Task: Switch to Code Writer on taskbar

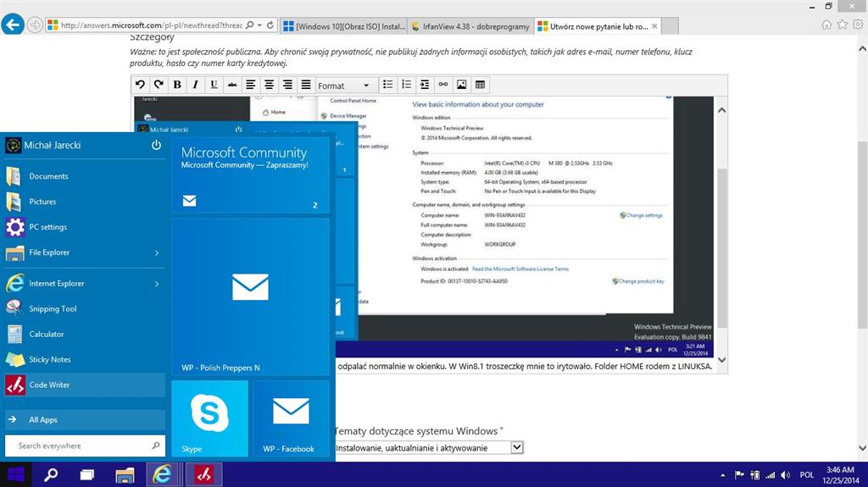Action: coord(203,475)
